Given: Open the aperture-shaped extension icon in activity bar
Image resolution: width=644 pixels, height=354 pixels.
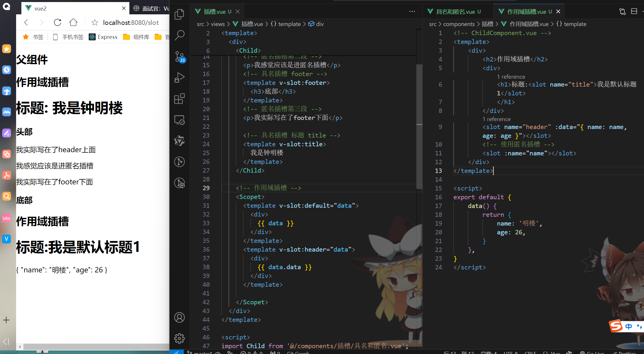Looking at the screenshot, I should pyautogui.click(x=179, y=141).
